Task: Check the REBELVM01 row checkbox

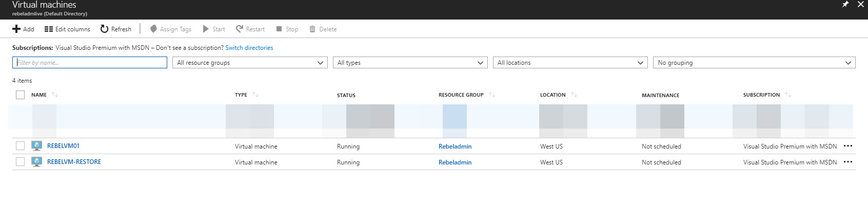Action: tap(20, 146)
